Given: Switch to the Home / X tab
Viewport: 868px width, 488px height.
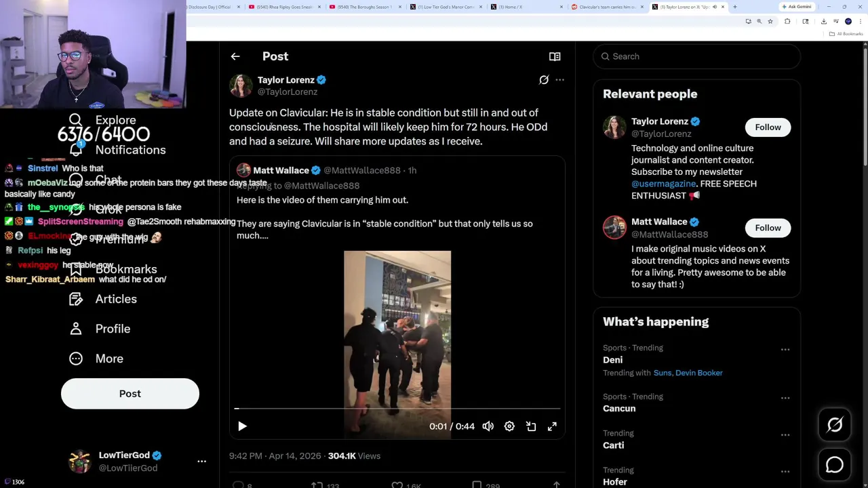Looking at the screenshot, I should (x=528, y=7).
